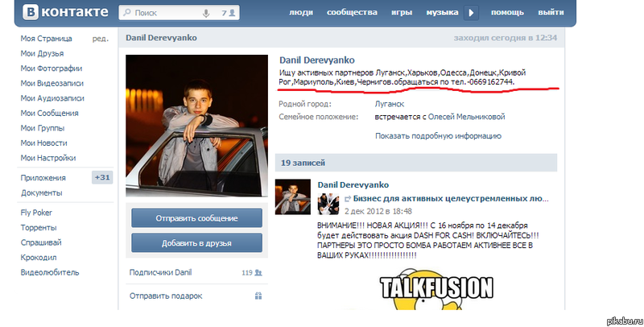Click the ред. edit link beside Моя Страница

tap(100, 39)
